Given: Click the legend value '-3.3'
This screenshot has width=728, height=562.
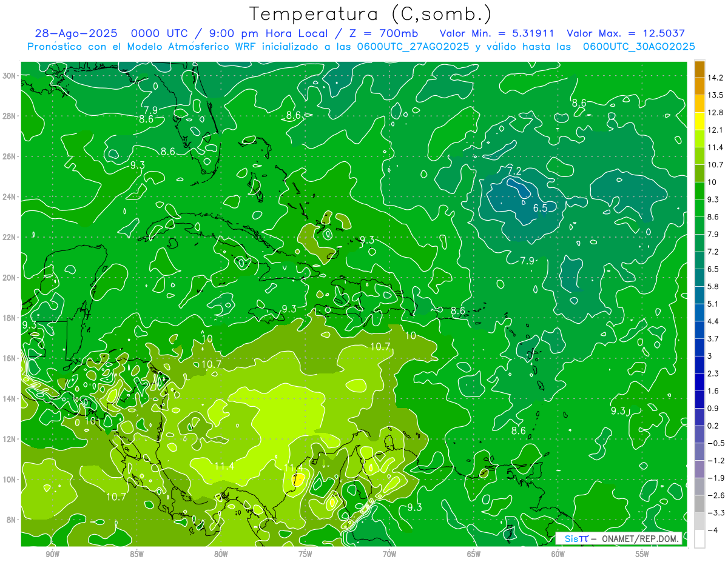Looking at the screenshot, I should pyautogui.click(x=716, y=513).
